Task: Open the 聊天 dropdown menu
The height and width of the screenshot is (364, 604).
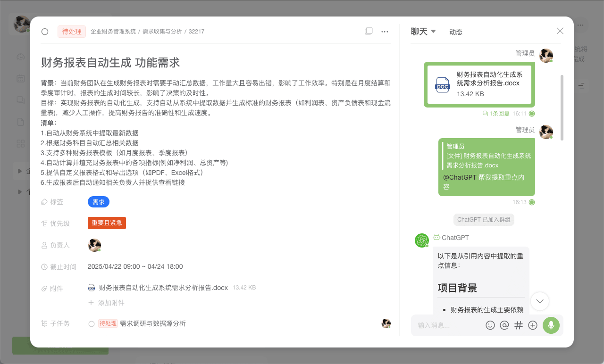Action: pos(421,31)
